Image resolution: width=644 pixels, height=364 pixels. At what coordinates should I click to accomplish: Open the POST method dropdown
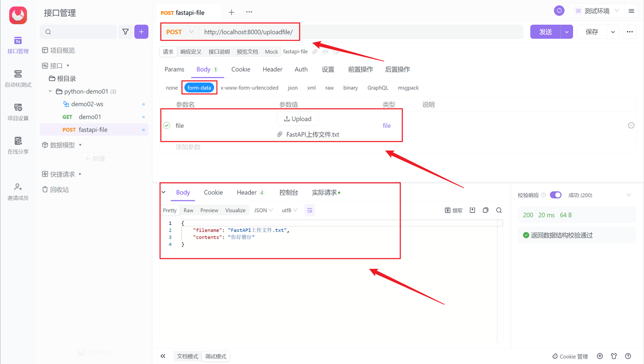(x=180, y=32)
